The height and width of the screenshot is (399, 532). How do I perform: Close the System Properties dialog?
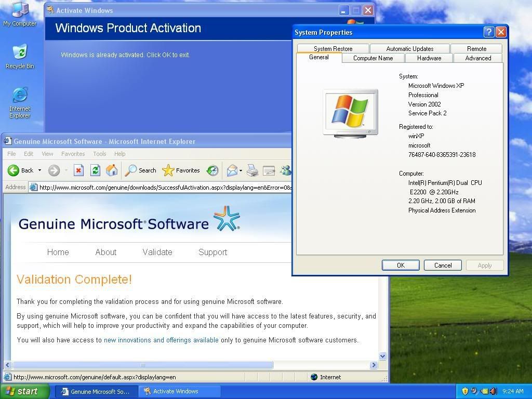pyautogui.click(x=501, y=32)
